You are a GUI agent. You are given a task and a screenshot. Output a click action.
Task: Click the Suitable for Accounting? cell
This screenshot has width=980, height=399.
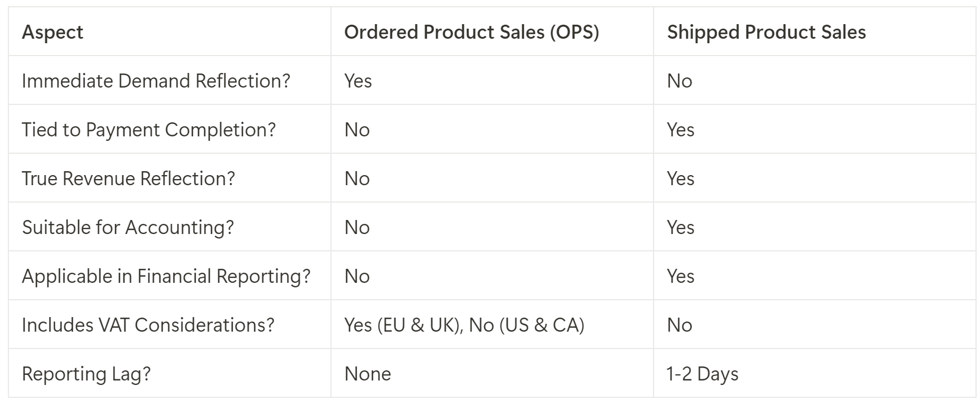[128, 227]
